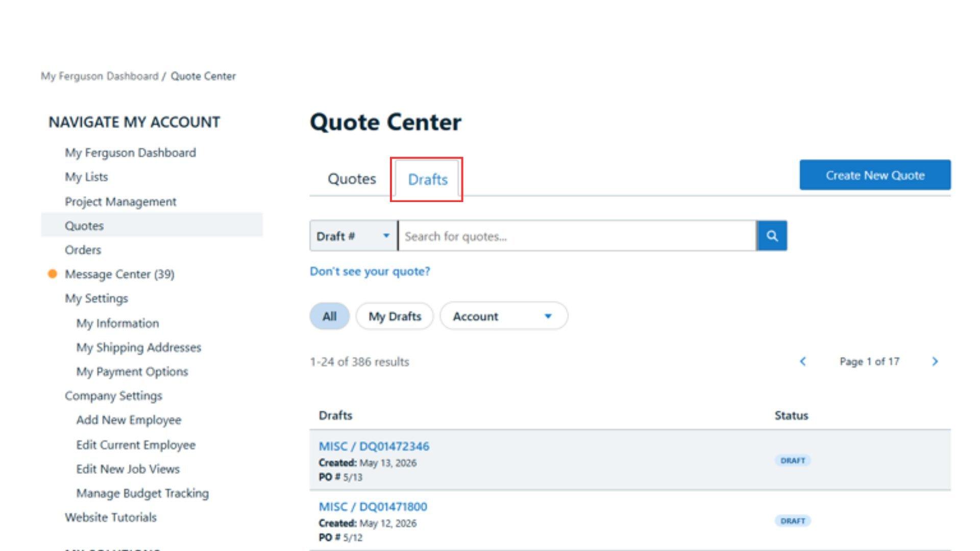Click the 'PO # 5/13' text
This screenshot has height=551, width=980.
[340, 478]
